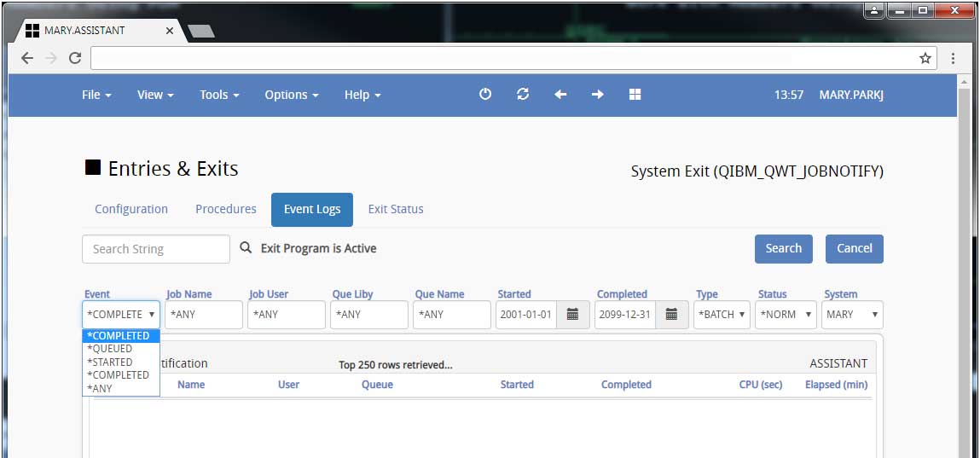Image resolution: width=980 pixels, height=458 pixels.
Task: Expand the Type dropdown showing *BATCH
Action: 722,315
